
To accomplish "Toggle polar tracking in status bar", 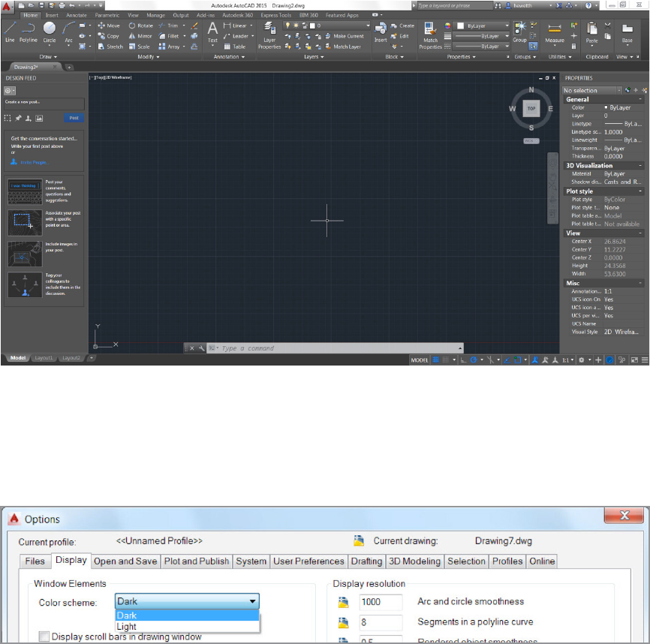I will tap(474, 360).
